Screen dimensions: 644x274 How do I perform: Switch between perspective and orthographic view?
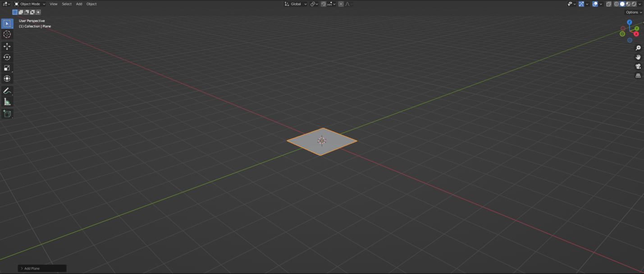638,76
